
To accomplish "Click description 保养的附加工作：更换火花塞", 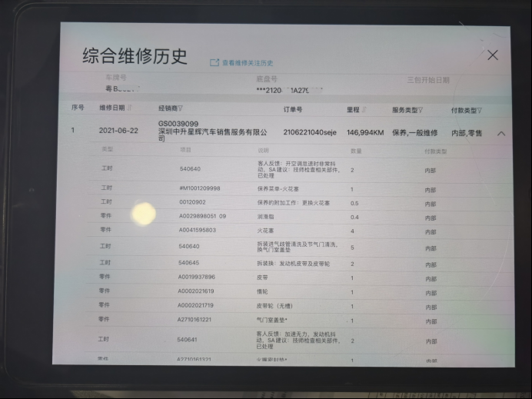I will click(x=293, y=203).
